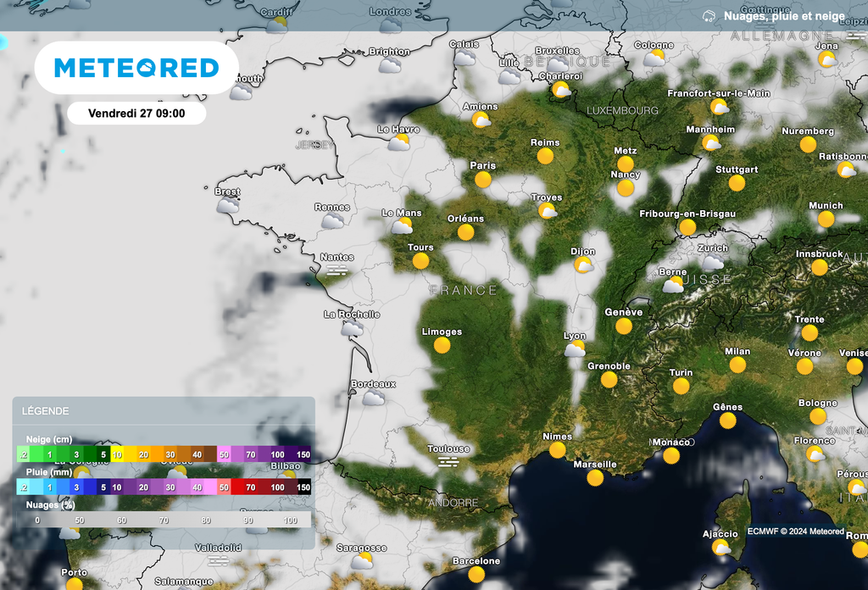868x590 pixels.
Task: Click the sun icon at Limoges
Action: [442, 345]
